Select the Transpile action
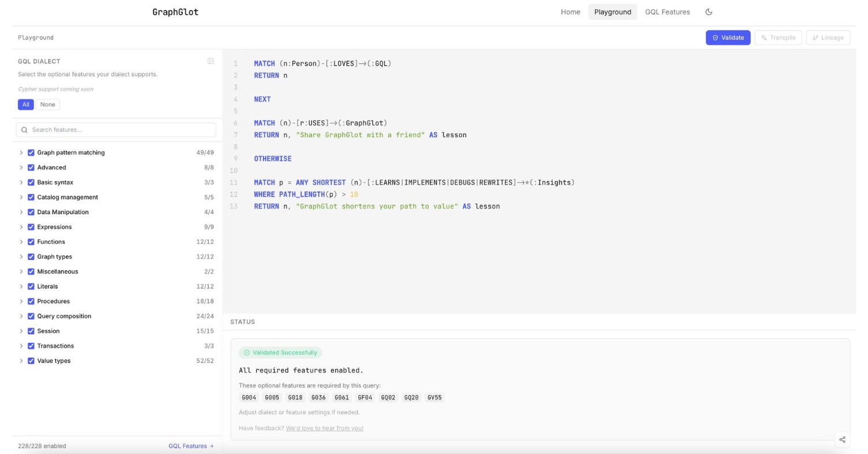The image size is (868, 454). [778, 37]
